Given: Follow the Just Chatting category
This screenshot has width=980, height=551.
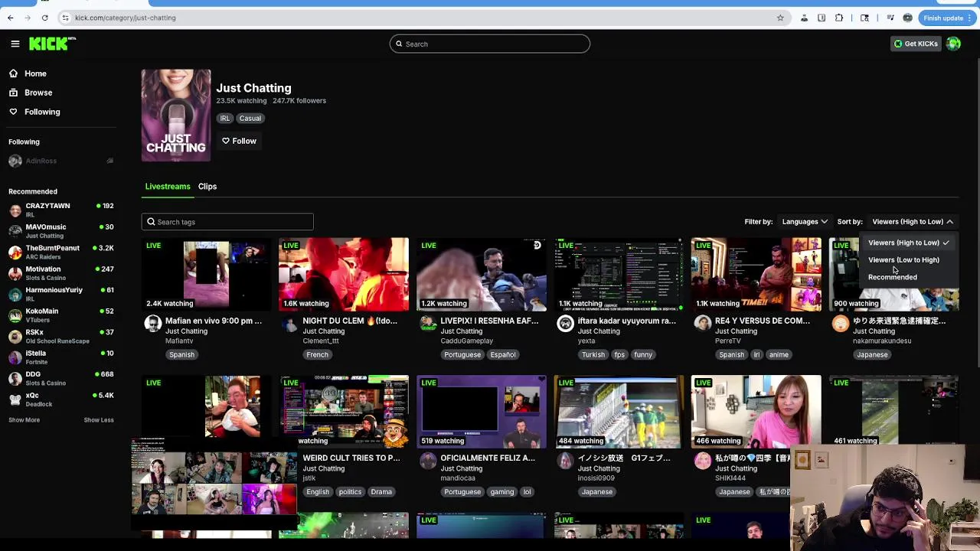Looking at the screenshot, I should point(240,141).
